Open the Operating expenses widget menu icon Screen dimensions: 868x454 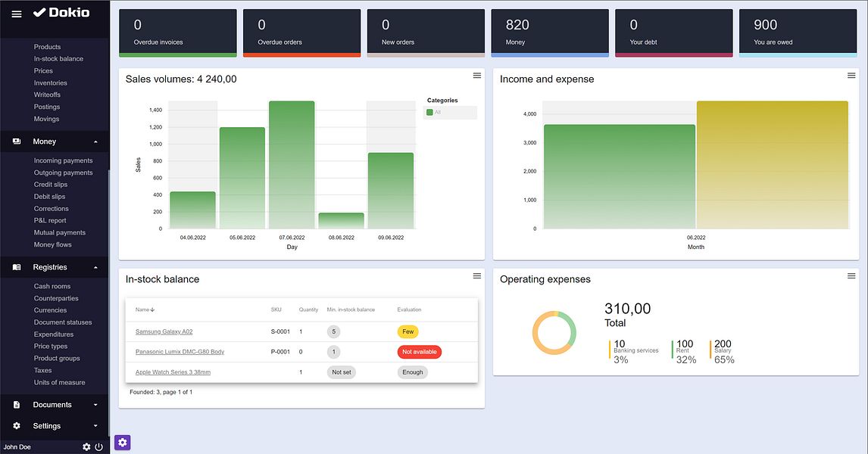coord(851,276)
